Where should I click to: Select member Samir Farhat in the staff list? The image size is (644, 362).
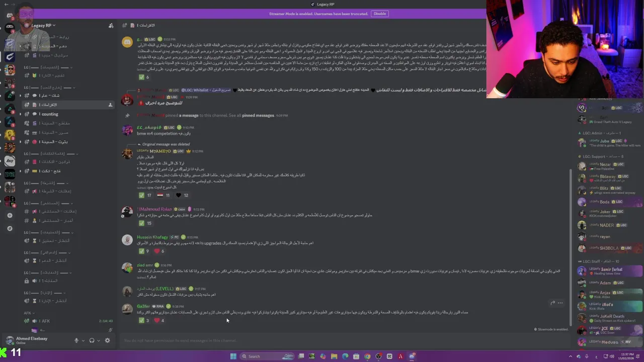pyautogui.click(x=610, y=271)
